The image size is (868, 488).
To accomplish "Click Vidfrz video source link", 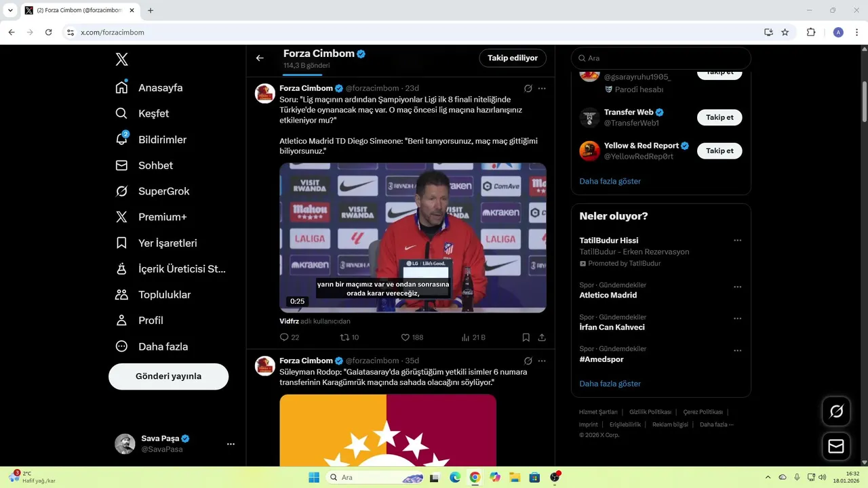I will point(289,321).
